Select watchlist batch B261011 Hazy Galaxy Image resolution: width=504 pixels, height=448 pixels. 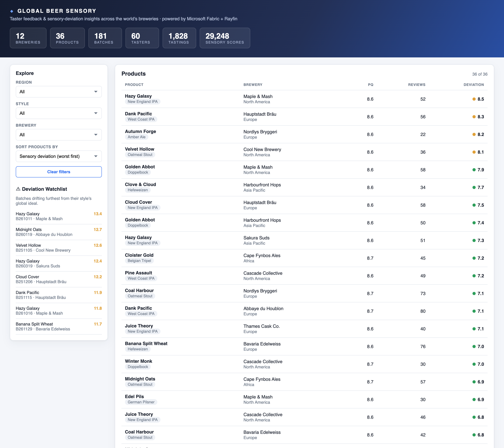pyautogui.click(x=59, y=216)
